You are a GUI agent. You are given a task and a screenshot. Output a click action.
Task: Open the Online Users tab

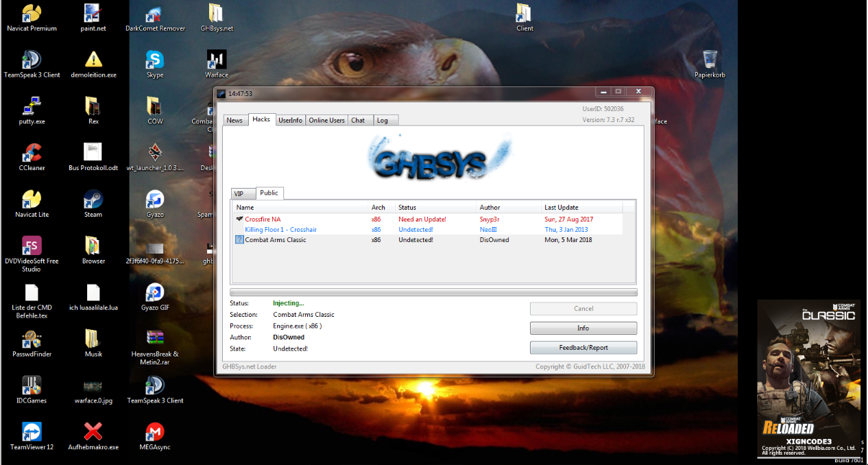[x=326, y=120]
